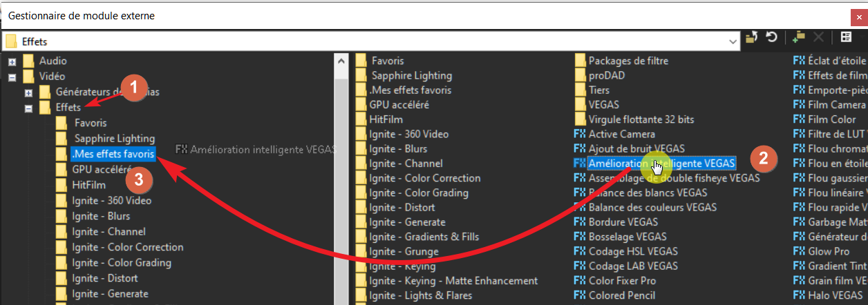Viewport: 868px width, 305px height.
Task: Expand the Audio tree node
Action: click(12, 61)
